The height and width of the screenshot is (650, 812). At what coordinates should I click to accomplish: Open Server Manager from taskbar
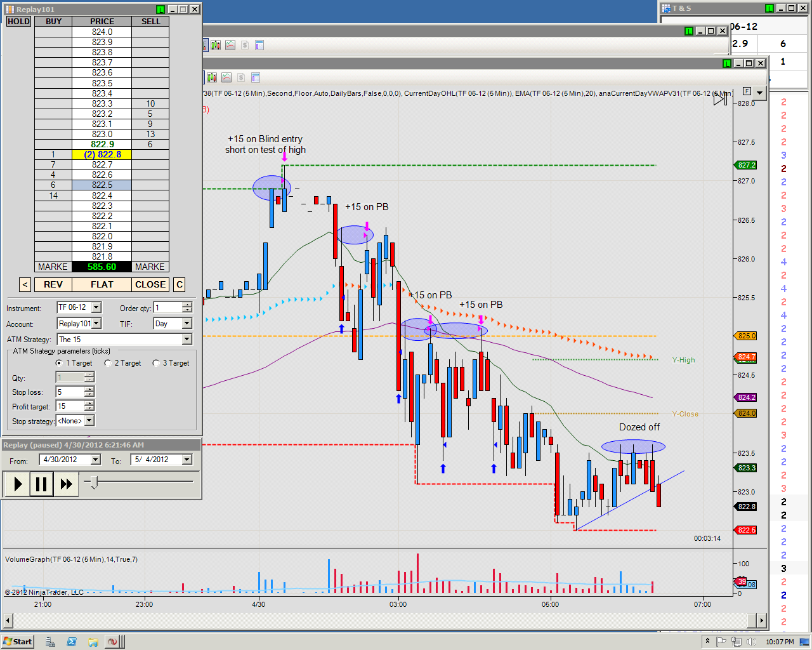click(50, 642)
